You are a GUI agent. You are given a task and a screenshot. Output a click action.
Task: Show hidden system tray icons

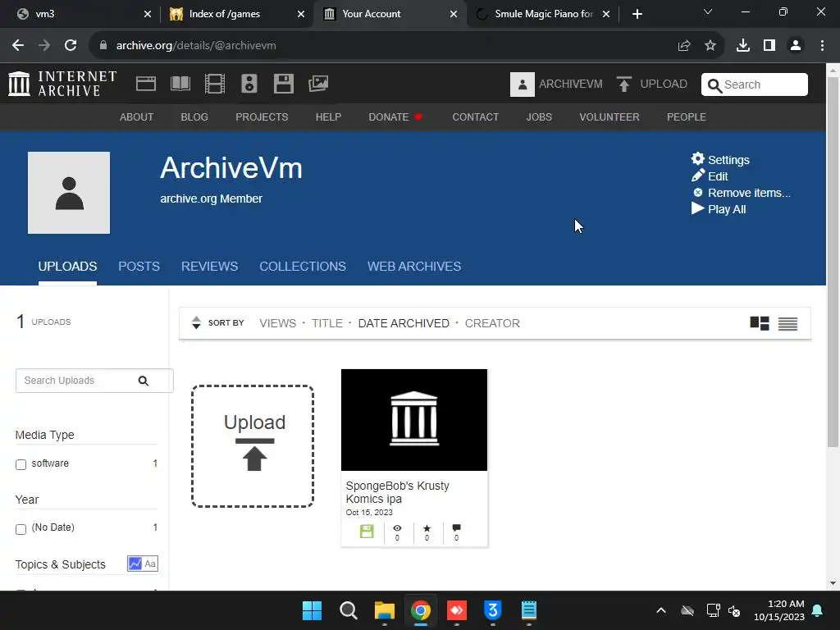click(661, 610)
